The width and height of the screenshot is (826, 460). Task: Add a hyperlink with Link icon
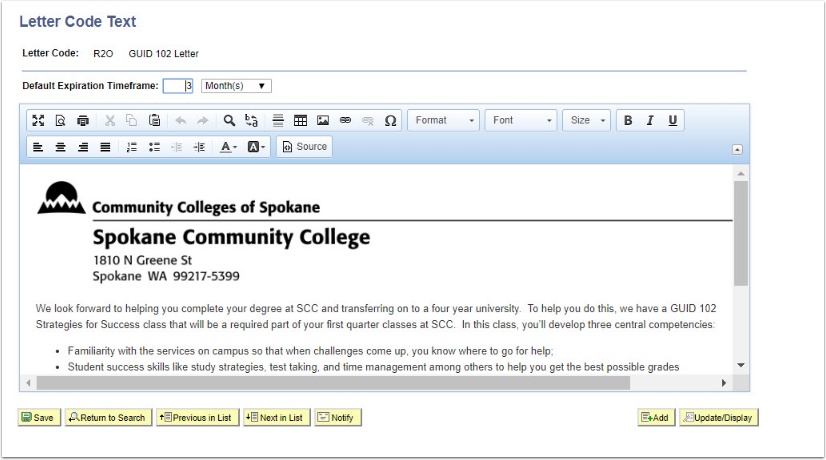(346, 120)
